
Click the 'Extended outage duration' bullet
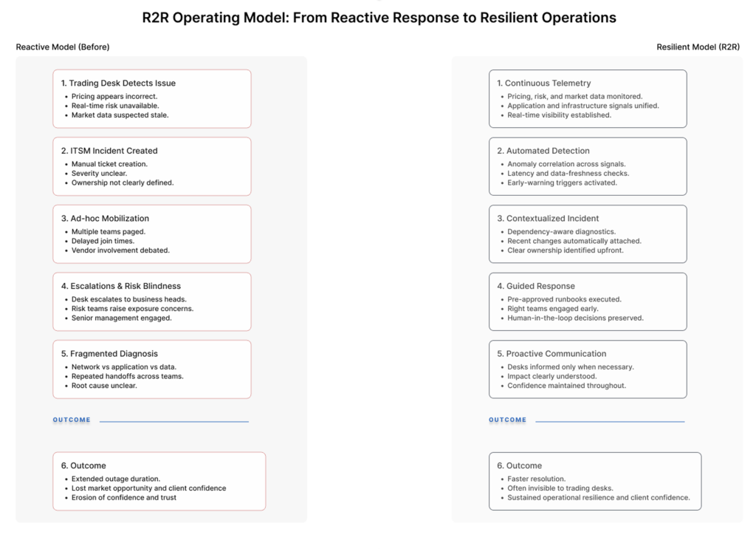(116, 479)
